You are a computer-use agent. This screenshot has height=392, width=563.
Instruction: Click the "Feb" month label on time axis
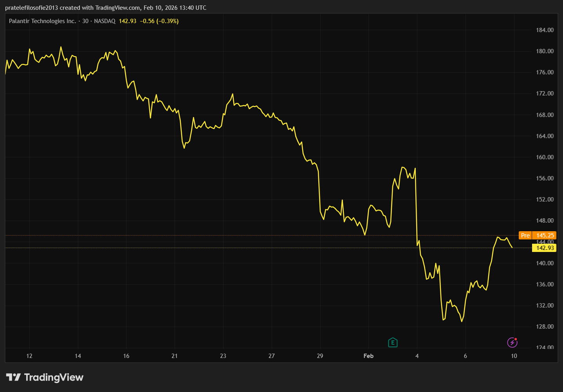(x=368, y=356)
